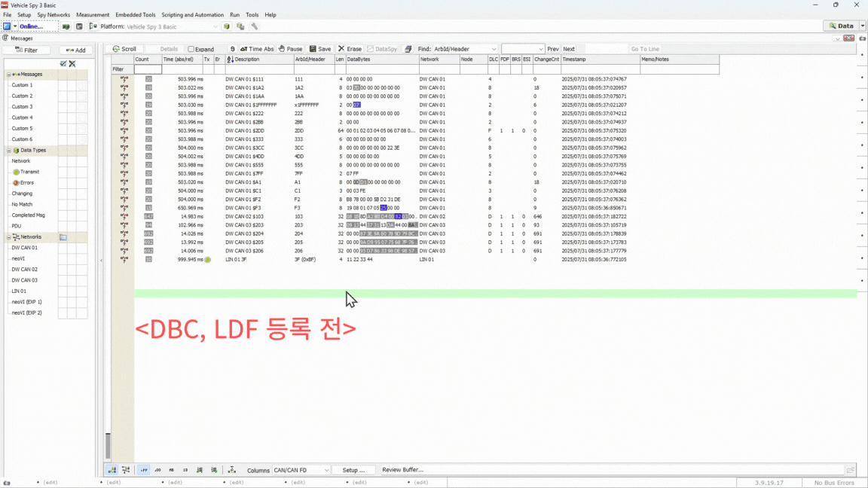Open the Measurement menu

point(93,14)
